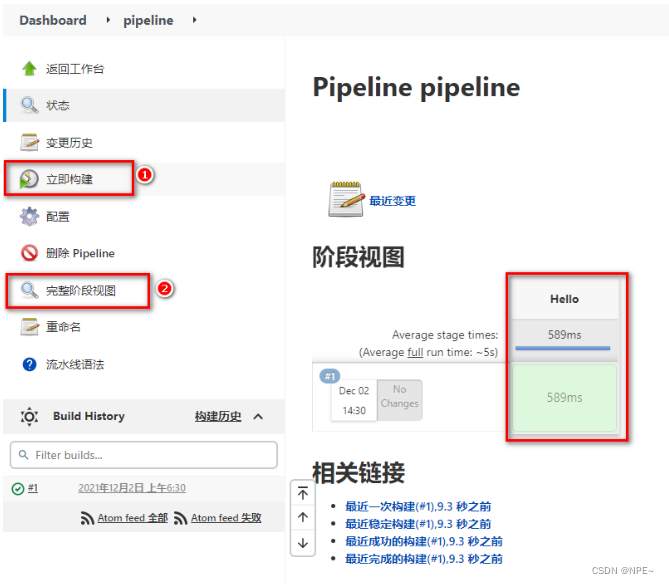This screenshot has height=584, width=669.
Task: Click the Hello stage header
Action: (564, 299)
